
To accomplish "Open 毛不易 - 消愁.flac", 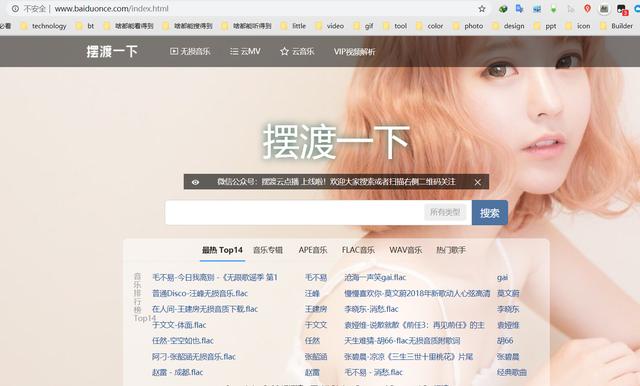I will (x=373, y=372).
